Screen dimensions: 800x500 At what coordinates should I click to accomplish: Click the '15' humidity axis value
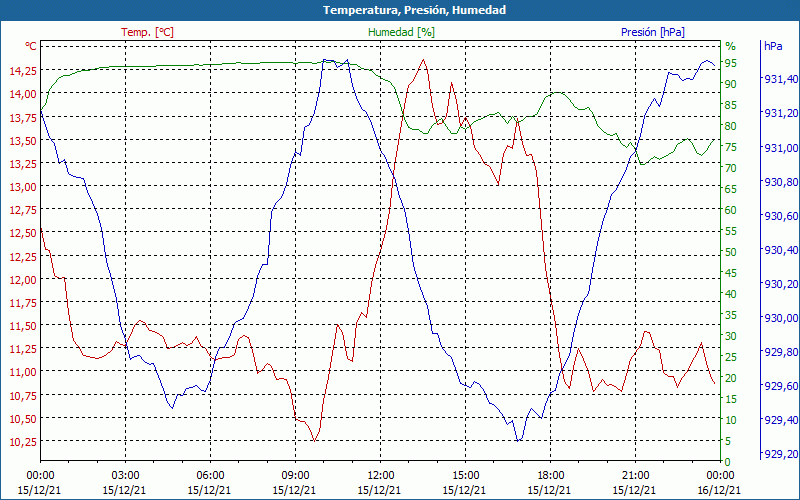point(731,399)
